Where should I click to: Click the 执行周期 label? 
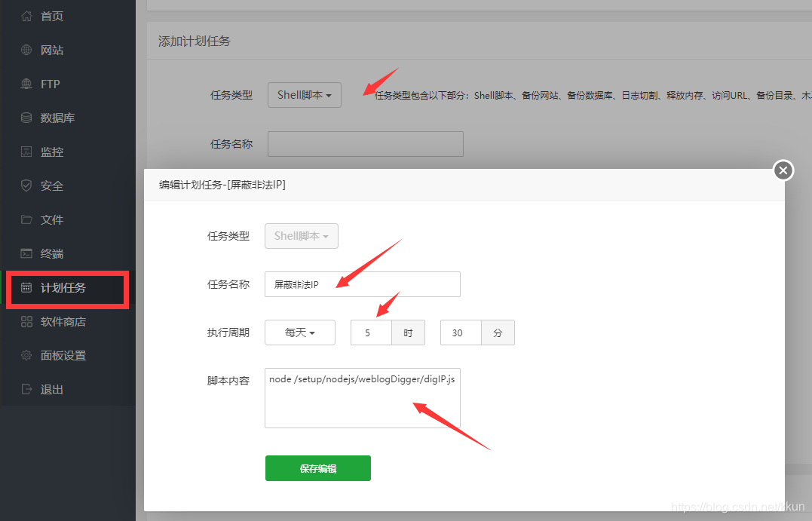pos(228,333)
